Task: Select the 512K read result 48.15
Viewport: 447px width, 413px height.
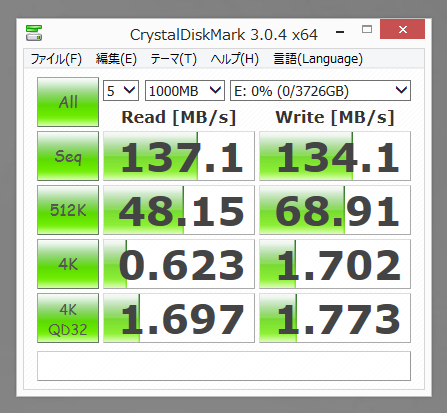Action: click(179, 210)
